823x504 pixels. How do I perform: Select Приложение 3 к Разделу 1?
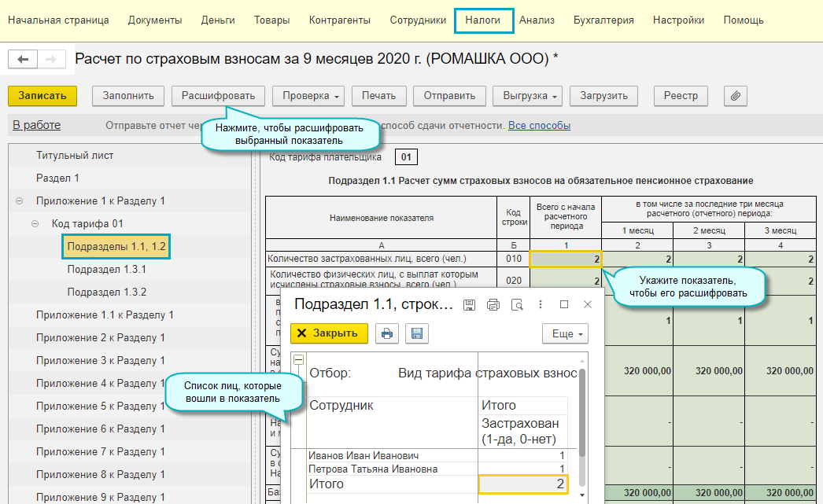pos(100,361)
